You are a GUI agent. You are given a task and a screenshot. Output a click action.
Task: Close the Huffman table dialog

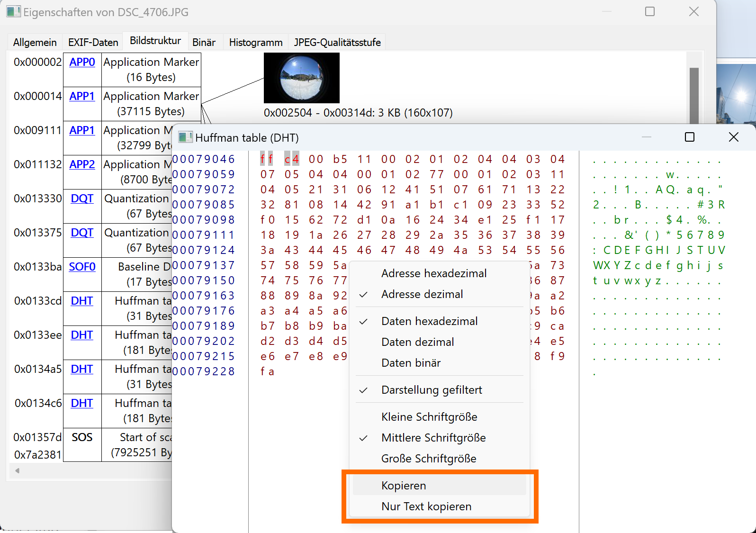[733, 137]
